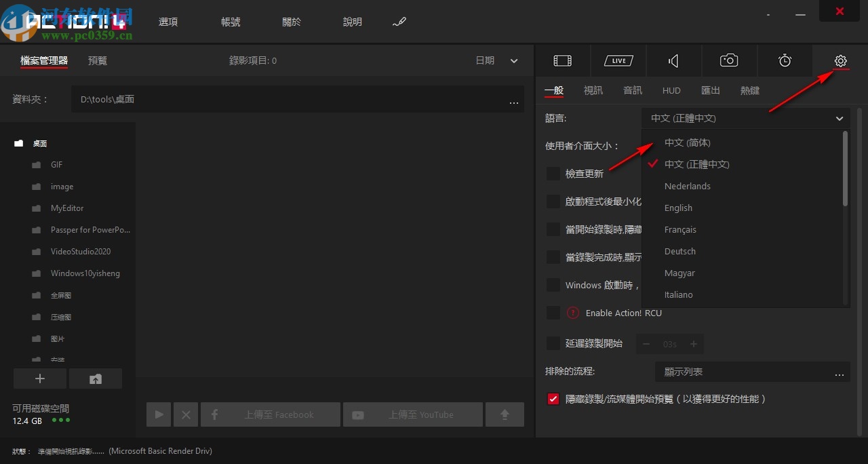Enable the 檢查更新 checkbox
The width and height of the screenshot is (868, 464).
click(553, 174)
